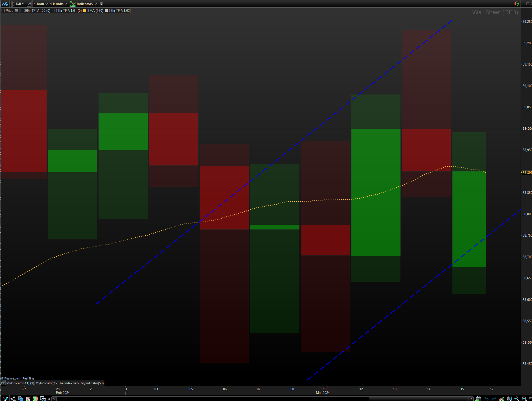Click the zoom in magnifier icon
The image size is (532, 401).
click(x=524, y=399)
